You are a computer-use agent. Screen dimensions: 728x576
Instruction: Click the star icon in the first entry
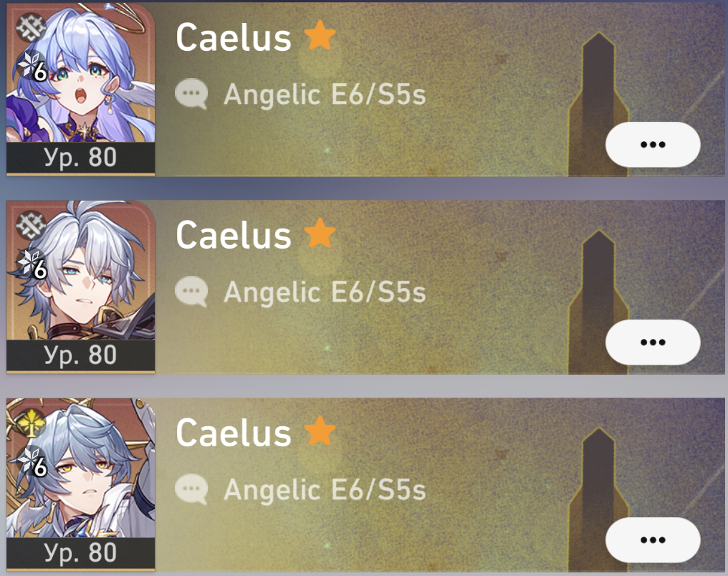(x=320, y=35)
